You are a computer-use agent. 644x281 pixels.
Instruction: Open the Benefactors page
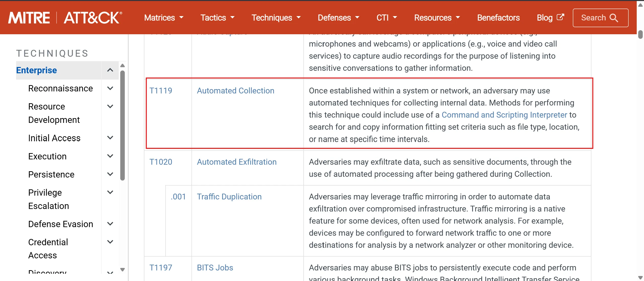[x=498, y=18]
